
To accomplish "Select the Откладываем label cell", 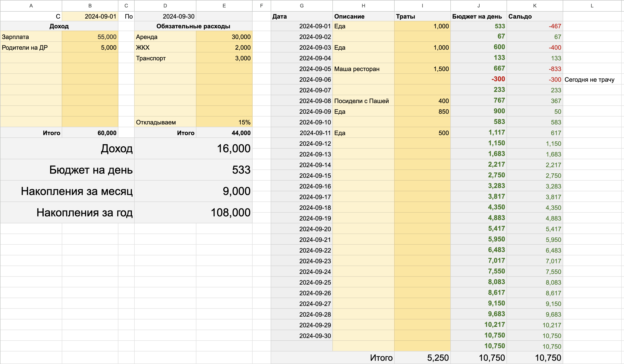I will coord(165,122).
